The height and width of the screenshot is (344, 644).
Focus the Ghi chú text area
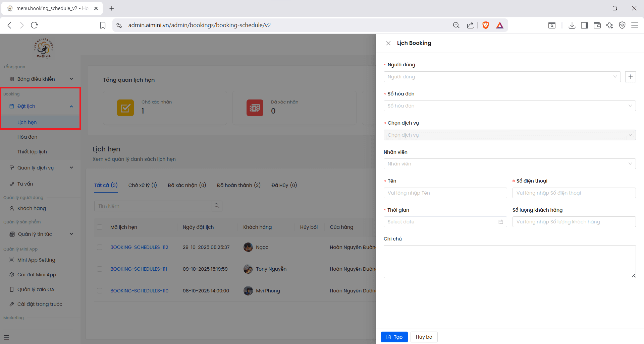[x=509, y=261]
